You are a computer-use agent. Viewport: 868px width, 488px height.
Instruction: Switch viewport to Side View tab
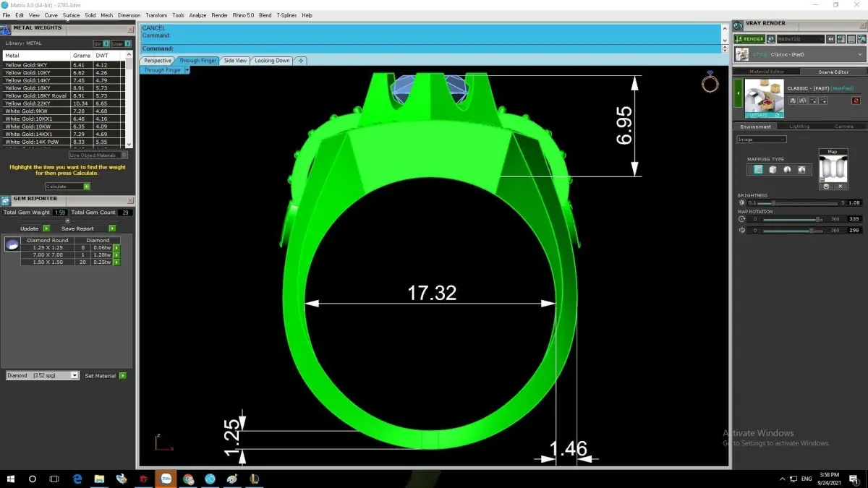pyautogui.click(x=235, y=61)
